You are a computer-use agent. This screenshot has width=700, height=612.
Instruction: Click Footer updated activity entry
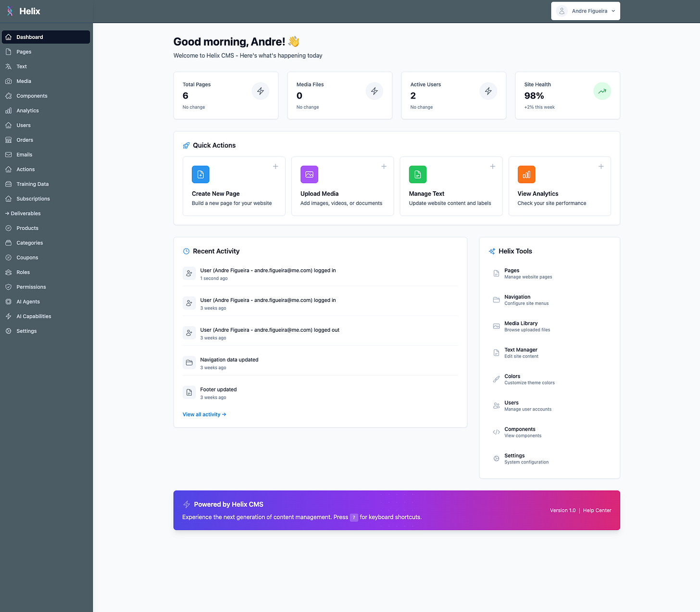tap(320, 393)
